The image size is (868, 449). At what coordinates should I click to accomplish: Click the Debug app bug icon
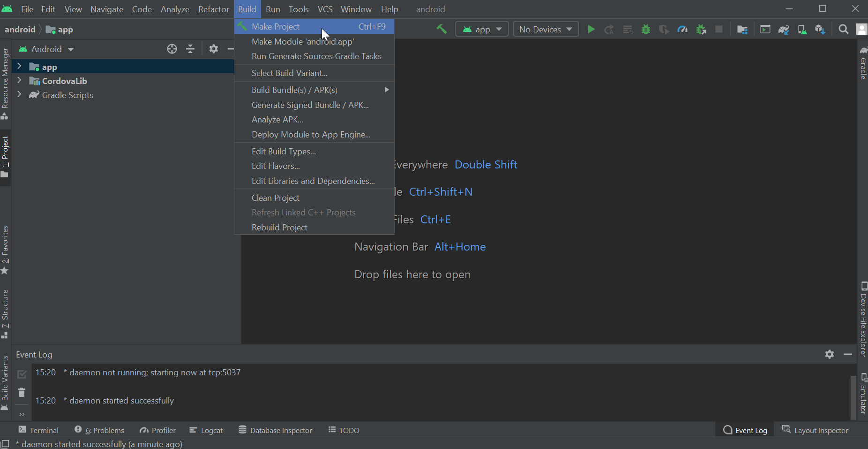pos(646,30)
